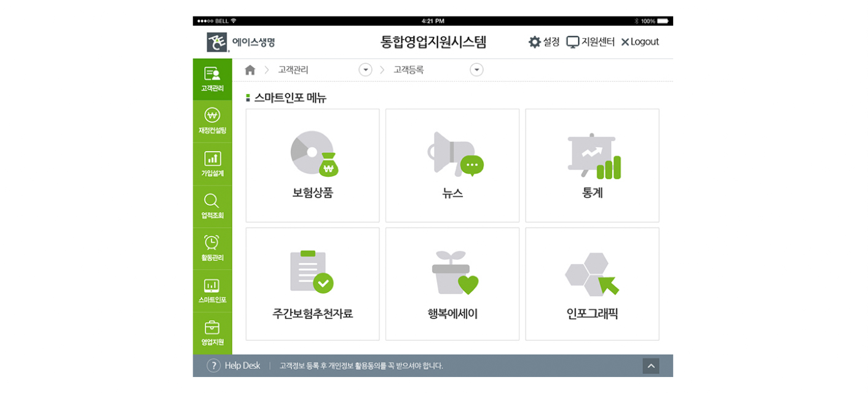Image resolution: width=868 pixels, height=393 pixels.
Task: Open the Help Desk link
Action: pos(234,365)
